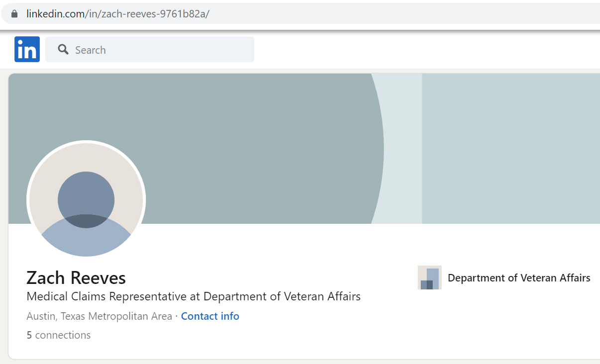Click the magnifying glass search icon
Screen dimensions: 600x364
coord(63,49)
